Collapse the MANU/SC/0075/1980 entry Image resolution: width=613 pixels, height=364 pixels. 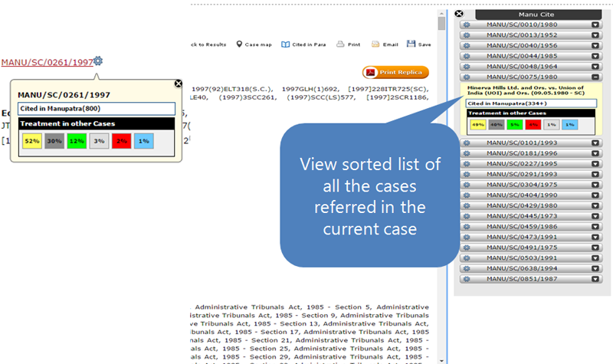pyautogui.click(x=595, y=77)
